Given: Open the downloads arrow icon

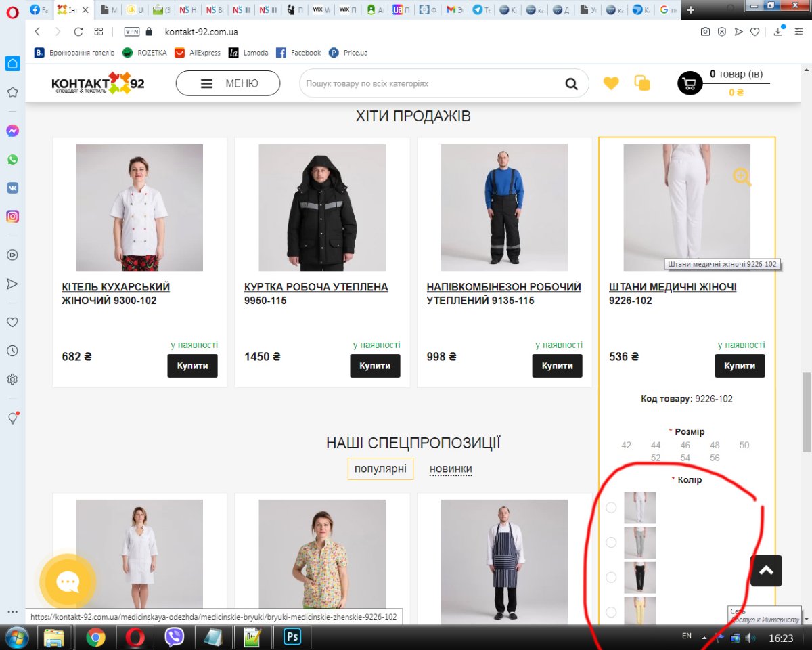Looking at the screenshot, I should coord(778,31).
